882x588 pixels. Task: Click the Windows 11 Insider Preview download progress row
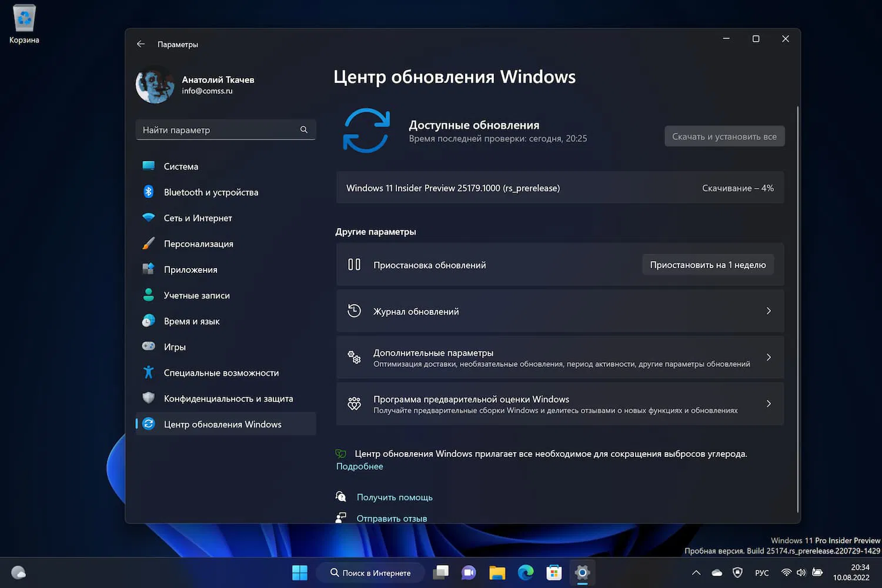pos(559,188)
